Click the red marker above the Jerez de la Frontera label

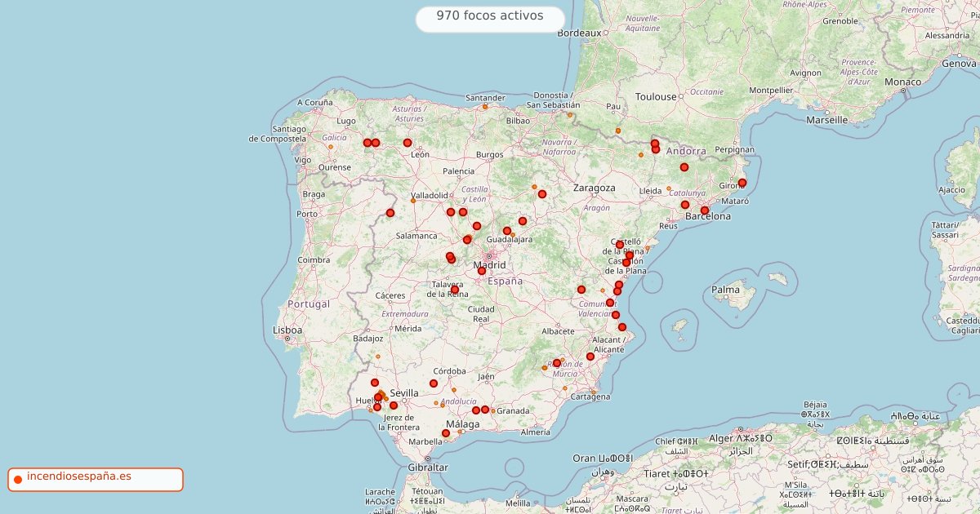[394, 405]
